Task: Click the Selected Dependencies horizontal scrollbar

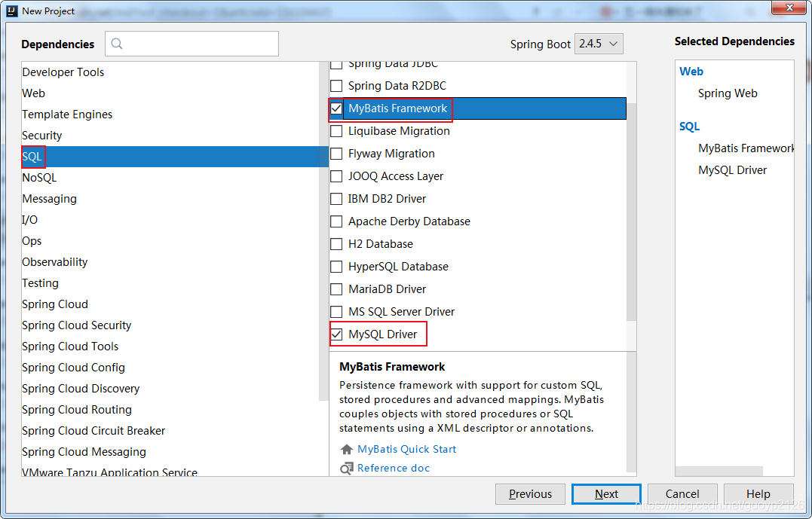Action: point(719,472)
